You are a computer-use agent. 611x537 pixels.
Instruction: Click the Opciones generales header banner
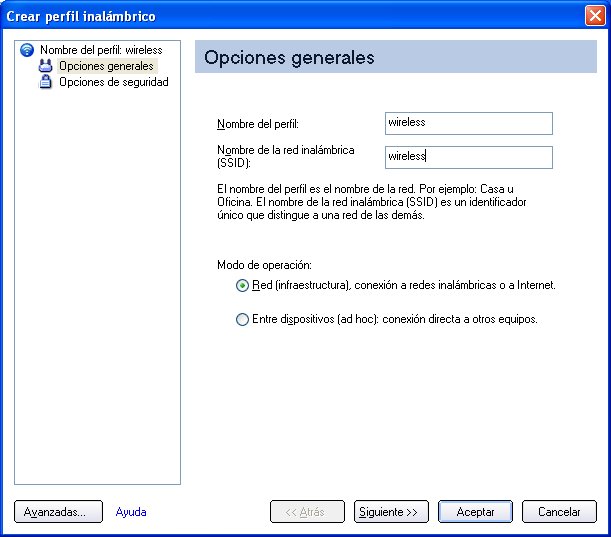(x=396, y=57)
